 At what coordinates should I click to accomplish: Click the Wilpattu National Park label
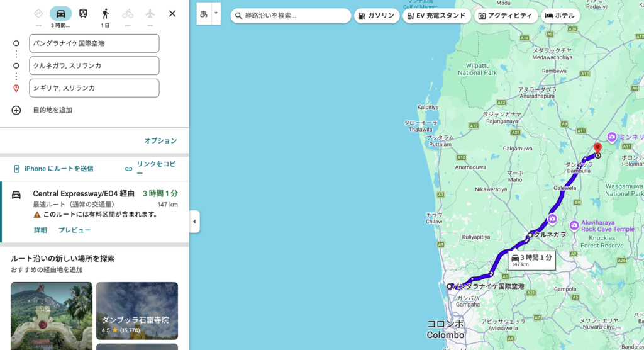[477, 69]
